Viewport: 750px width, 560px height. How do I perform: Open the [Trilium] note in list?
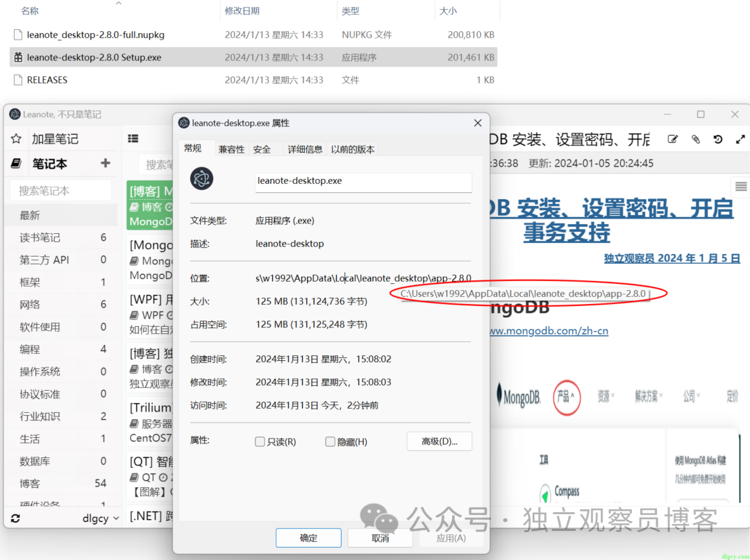pyautogui.click(x=150, y=423)
